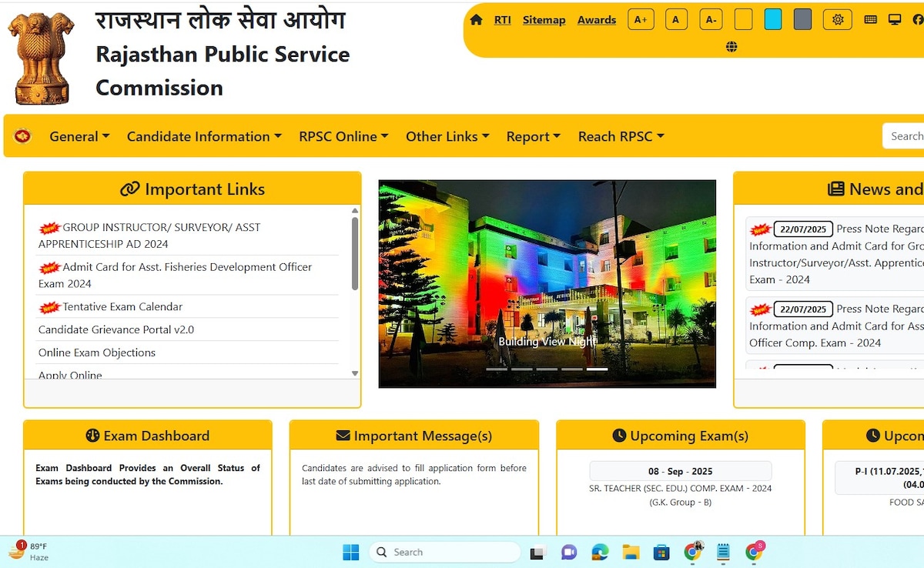Click the monitor icon in top bar
Screen dimensions: 924x568
[x=895, y=19]
